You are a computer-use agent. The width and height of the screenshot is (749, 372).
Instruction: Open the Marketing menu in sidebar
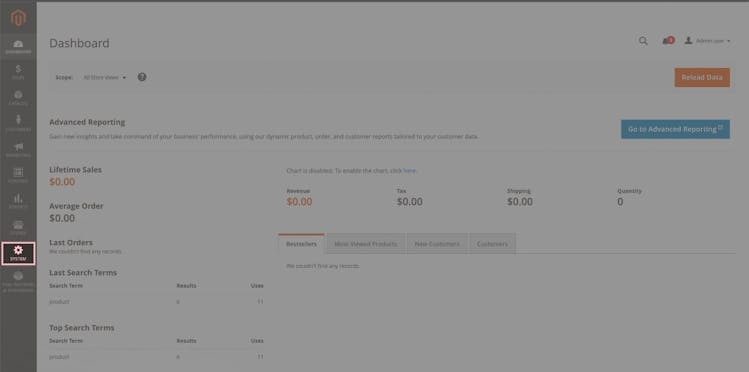coord(18,149)
